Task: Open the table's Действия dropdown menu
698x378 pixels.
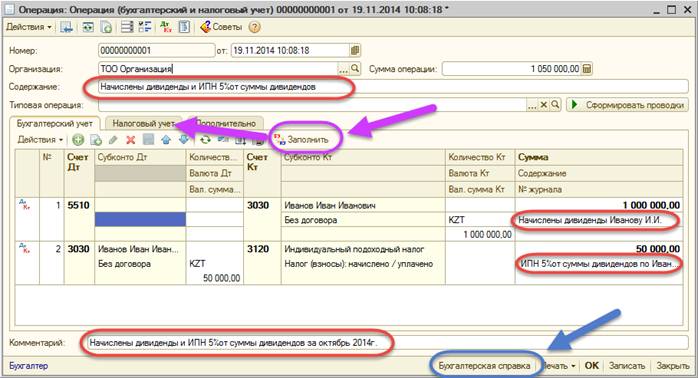Action: click(x=40, y=140)
